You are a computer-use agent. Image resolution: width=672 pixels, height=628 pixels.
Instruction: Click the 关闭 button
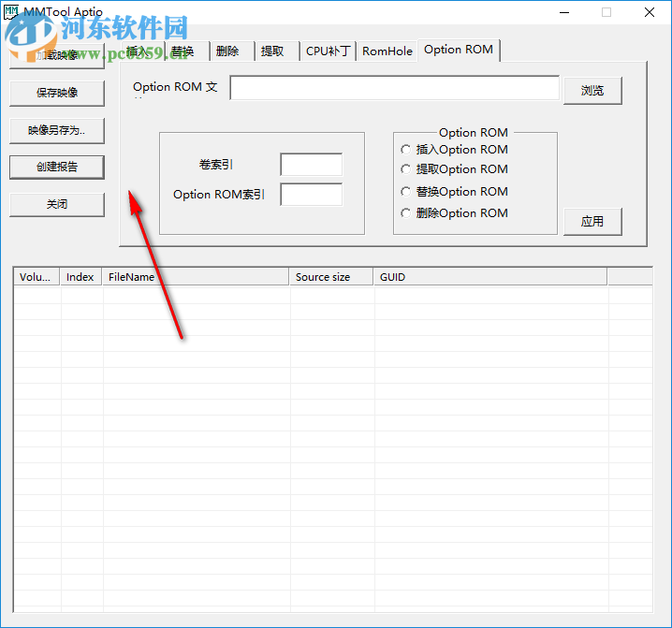57,204
